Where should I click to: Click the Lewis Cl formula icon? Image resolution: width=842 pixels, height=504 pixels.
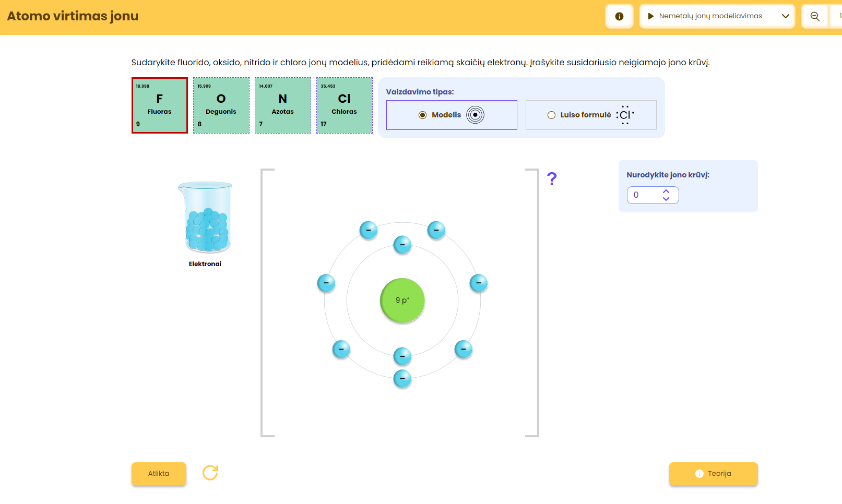click(625, 115)
